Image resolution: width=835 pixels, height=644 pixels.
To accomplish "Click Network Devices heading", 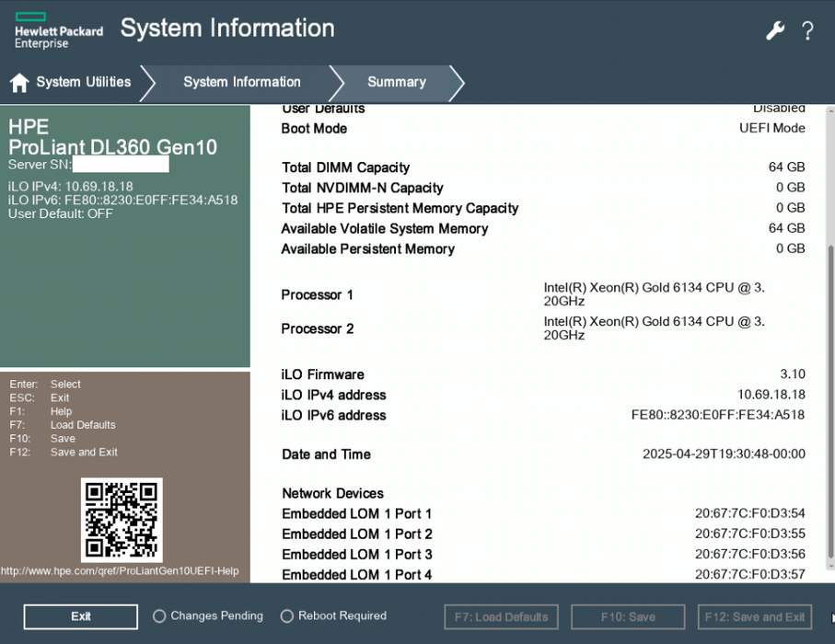I will pos(333,493).
